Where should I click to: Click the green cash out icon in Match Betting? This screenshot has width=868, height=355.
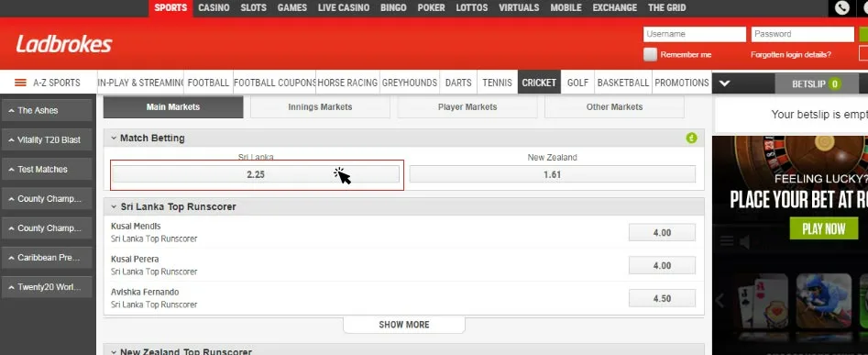(691, 138)
